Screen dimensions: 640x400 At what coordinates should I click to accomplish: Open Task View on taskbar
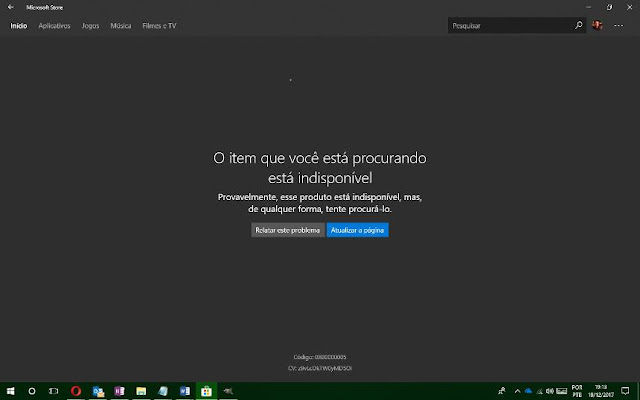pyautogui.click(x=53, y=391)
